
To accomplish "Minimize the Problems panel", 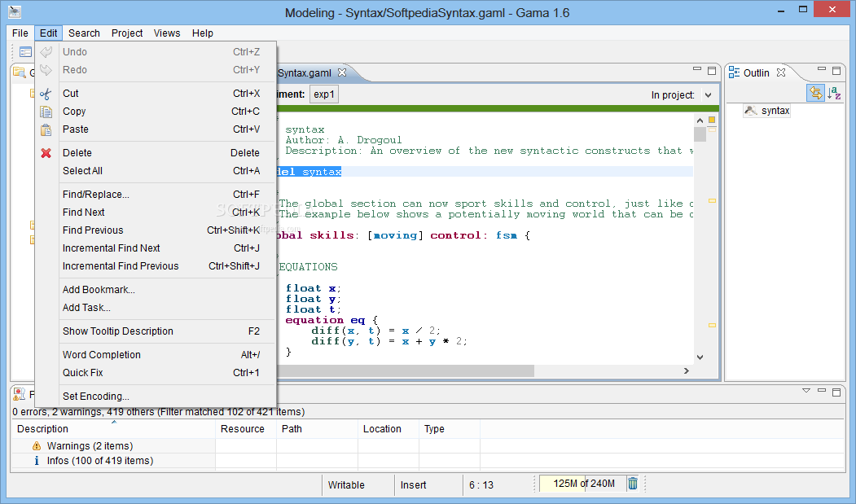I will pyautogui.click(x=822, y=391).
